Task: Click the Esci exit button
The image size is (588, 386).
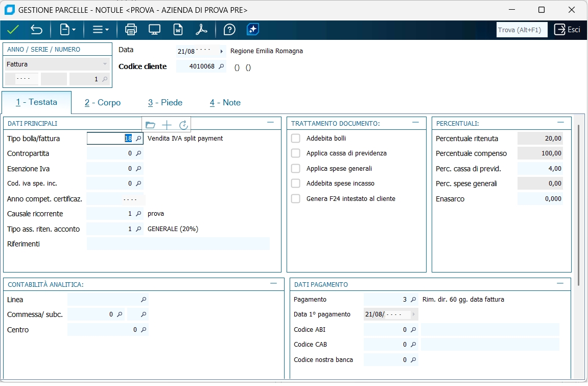Action: (568, 30)
